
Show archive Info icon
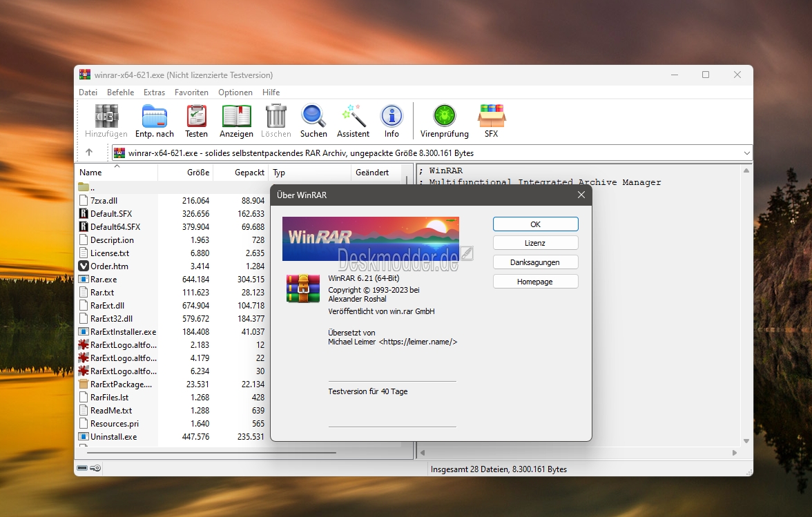[x=391, y=116]
